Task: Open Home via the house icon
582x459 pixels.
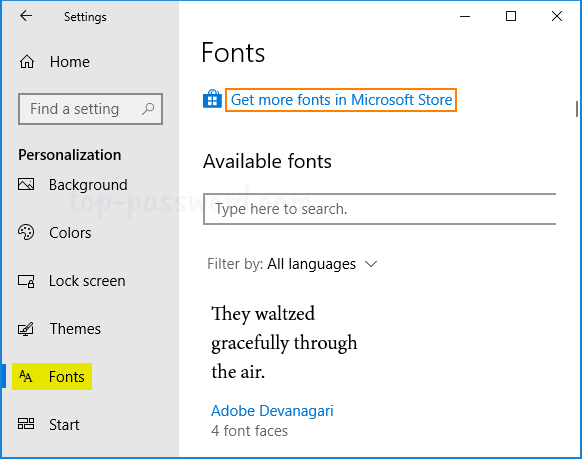Action: click(27, 62)
